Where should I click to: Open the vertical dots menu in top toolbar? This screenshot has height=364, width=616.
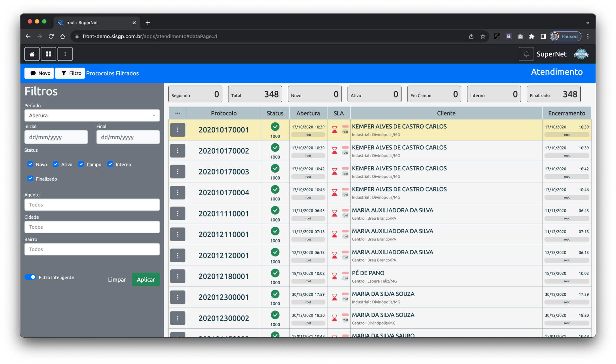click(x=65, y=54)
